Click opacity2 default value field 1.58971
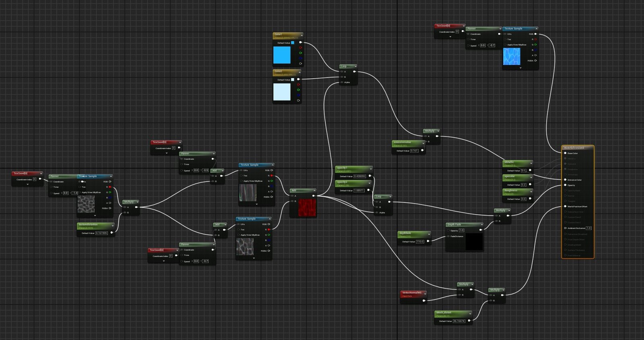644x340 pixels. point(359,190)
